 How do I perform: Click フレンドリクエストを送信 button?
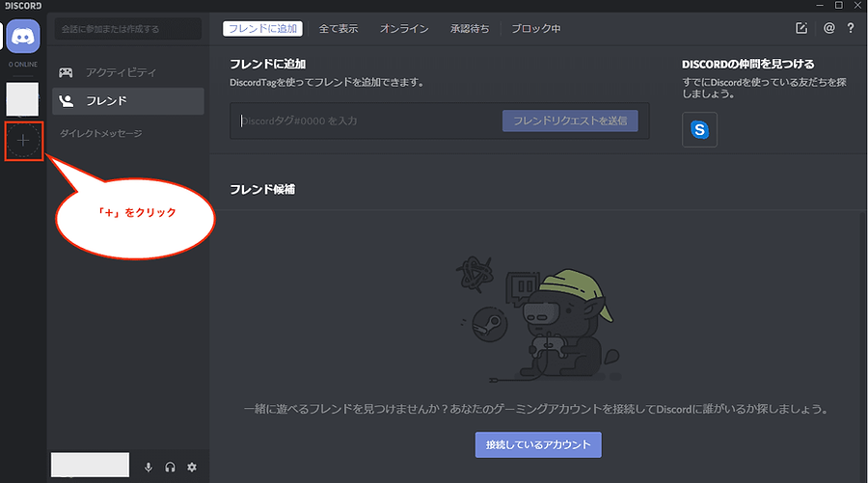(570, 121)
